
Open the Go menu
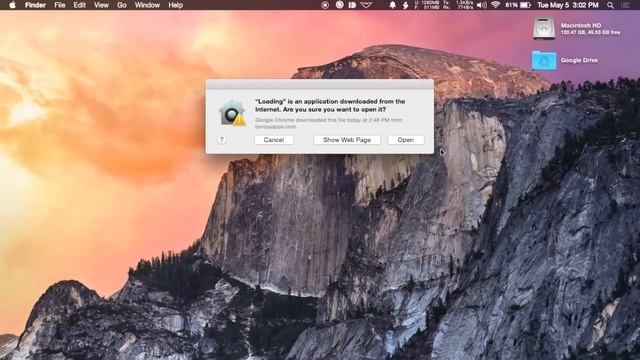[122, 5]
